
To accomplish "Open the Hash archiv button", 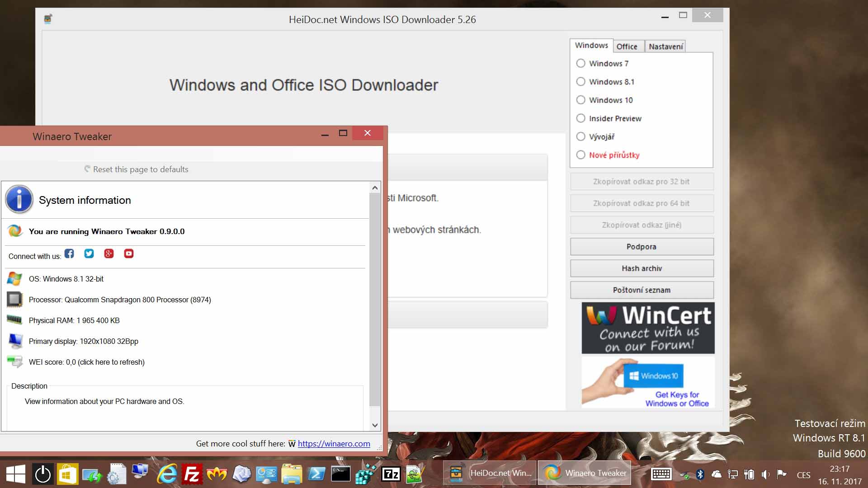I will click(x=642, y=268).
